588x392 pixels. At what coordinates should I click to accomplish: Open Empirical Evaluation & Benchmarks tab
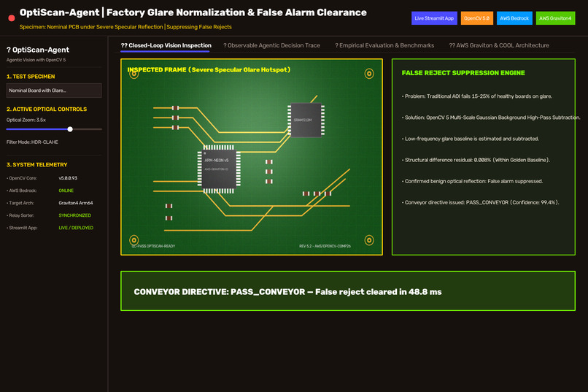pyautogui.click(x=384, y=45)
